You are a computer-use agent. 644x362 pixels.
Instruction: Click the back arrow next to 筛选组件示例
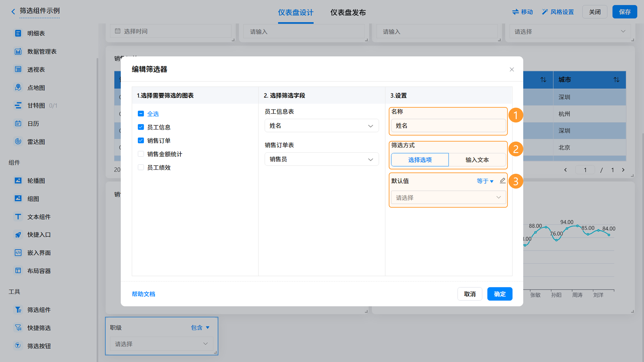[x=13, y=12]
